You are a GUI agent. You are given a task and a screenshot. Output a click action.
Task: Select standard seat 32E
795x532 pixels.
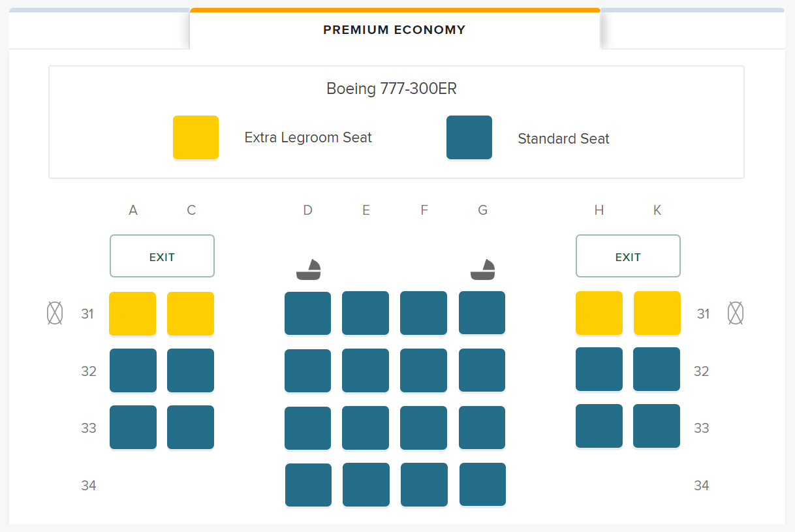point(366,370)
